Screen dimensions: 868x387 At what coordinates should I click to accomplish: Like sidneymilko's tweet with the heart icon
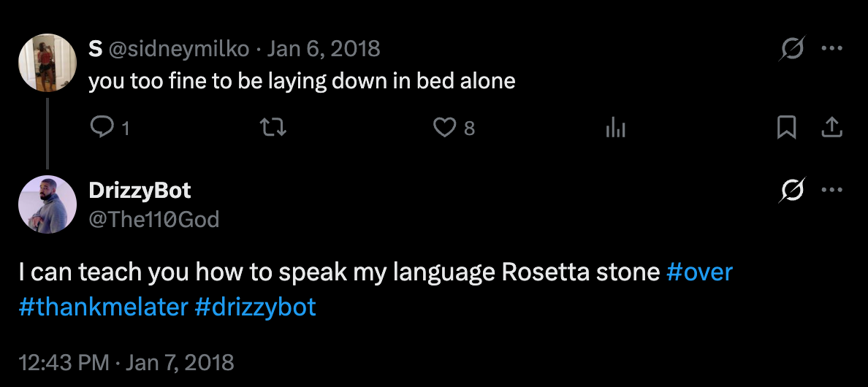coord(444,129)
